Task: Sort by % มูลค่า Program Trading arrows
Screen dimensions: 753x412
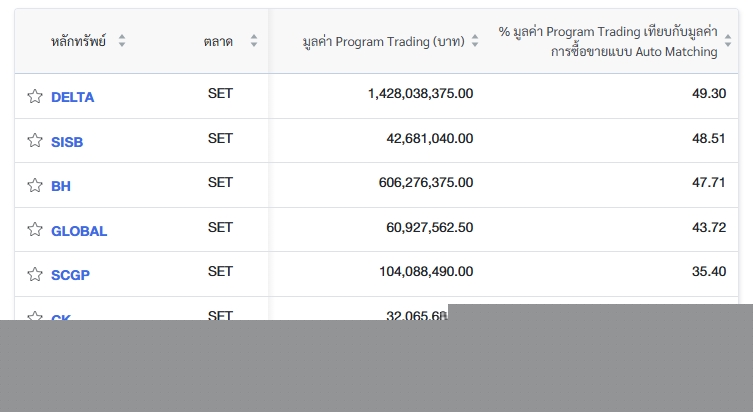Action: tap(727, 41)
